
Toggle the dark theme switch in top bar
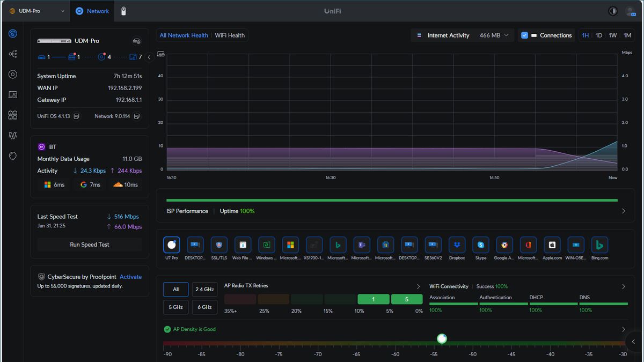point(612,11)
